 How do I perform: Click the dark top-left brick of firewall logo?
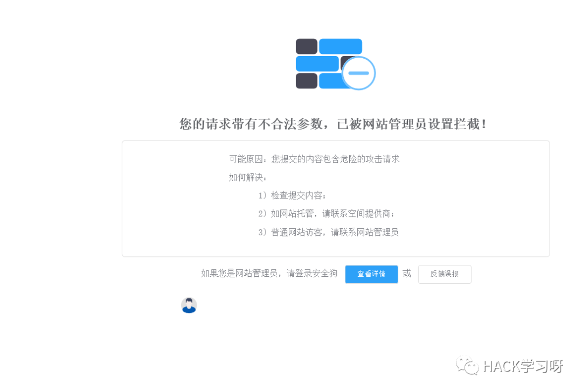(x=307, y=46)
